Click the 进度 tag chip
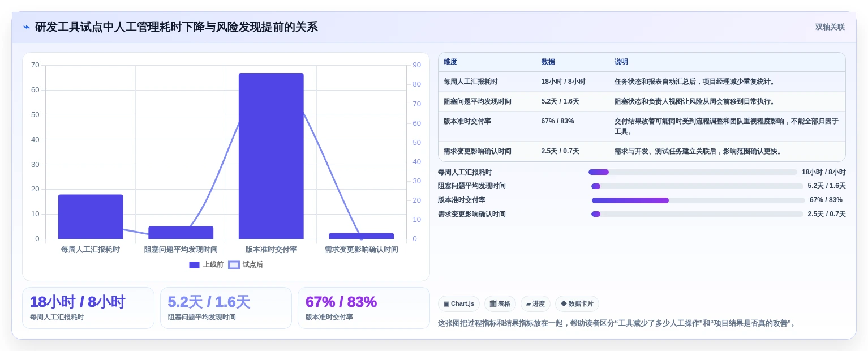Viewport: 868px width, 351px height. tap(535, 304)
